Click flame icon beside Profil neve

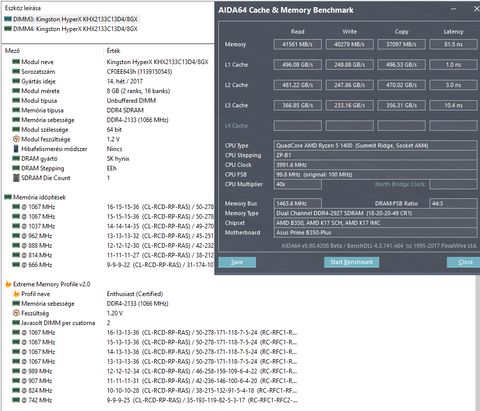point(16,294)
